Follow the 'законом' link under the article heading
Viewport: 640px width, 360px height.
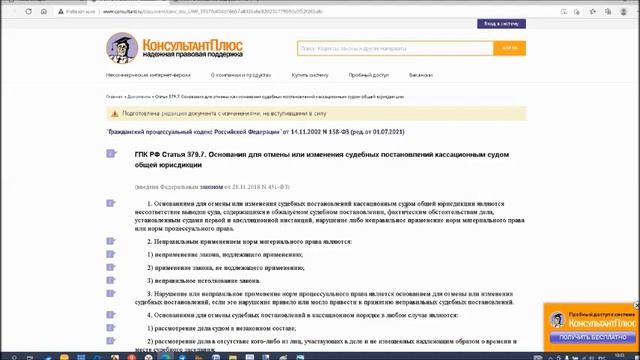click(211, 187)
